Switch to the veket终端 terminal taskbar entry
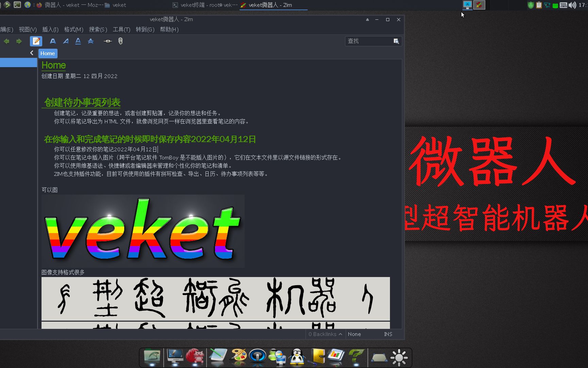Image resolution: width=588 pixels, height=368 pixels. 205,5
